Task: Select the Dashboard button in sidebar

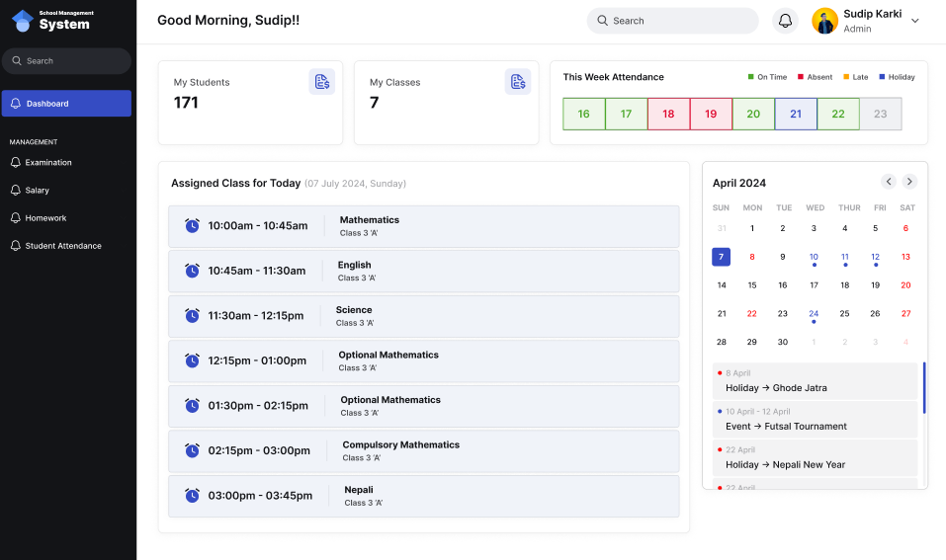Action: 66,104
